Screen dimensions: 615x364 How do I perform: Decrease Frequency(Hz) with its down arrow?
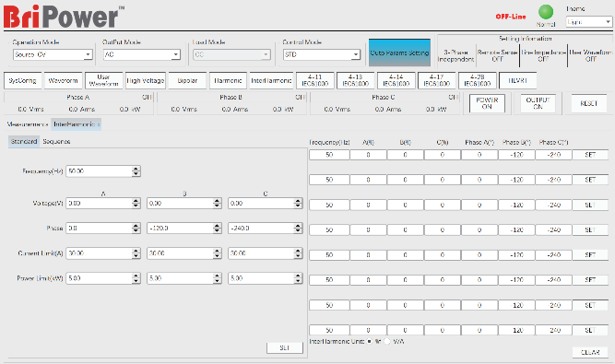pyautogui.click(x=136, y=173)
